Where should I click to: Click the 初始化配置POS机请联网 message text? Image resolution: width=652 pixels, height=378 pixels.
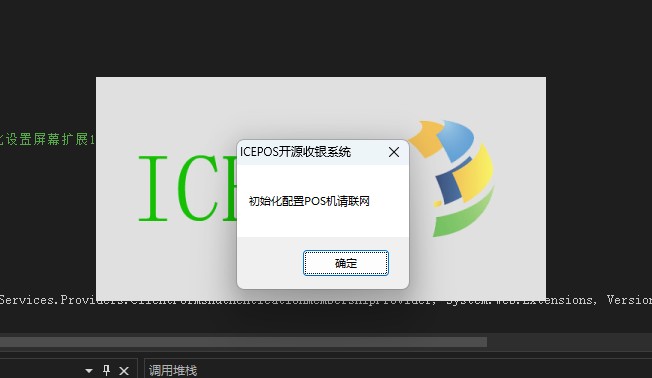(309, 201)
